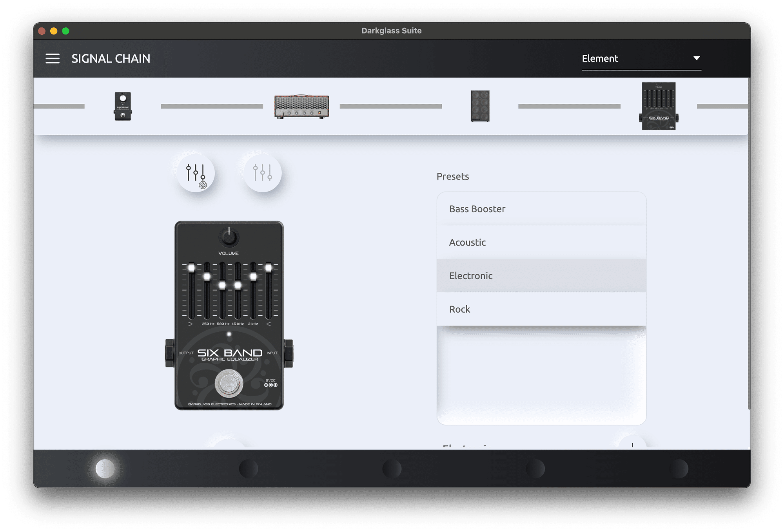Click the grayed-out second EQ settings icon
The height and width of the screenshot is (532, 784).
262,174
